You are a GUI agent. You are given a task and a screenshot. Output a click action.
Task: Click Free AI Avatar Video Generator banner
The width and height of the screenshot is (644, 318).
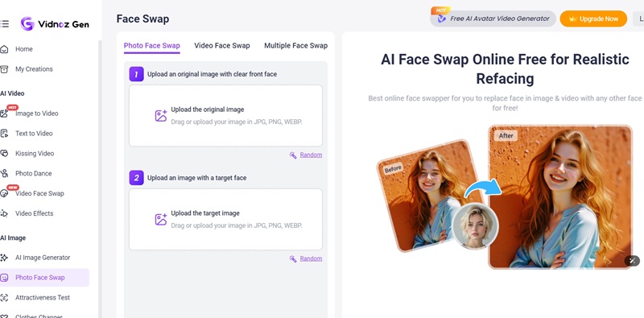click(493, 19)
